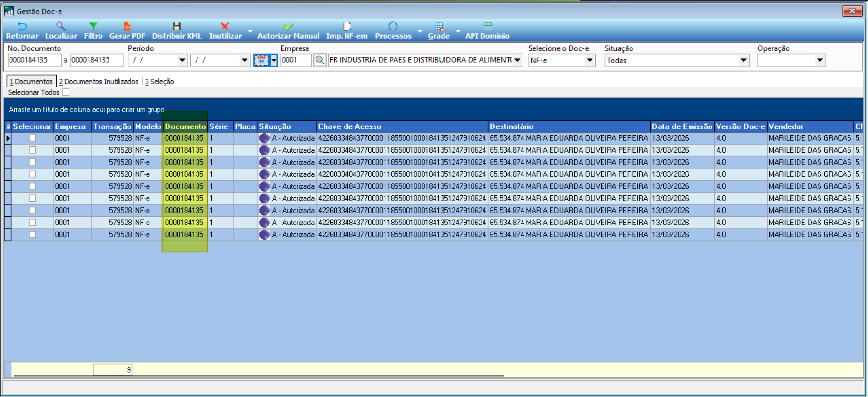
Task: Click the first No. Documento input field
Action: (34, 60)
